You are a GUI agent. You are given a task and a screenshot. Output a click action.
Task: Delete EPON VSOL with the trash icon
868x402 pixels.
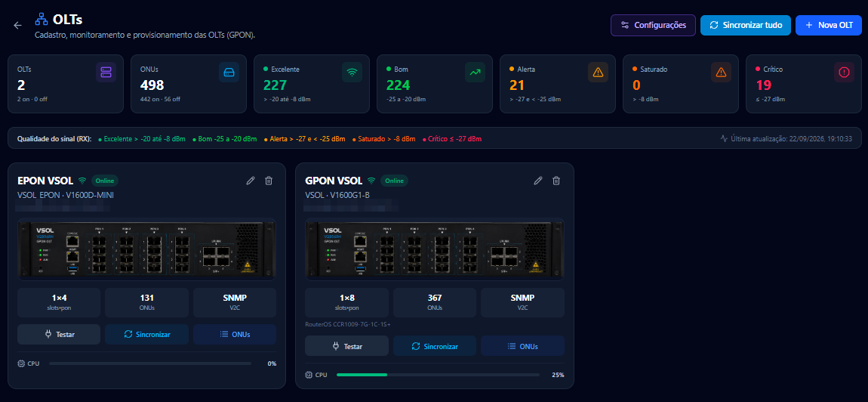coord(269,180)
